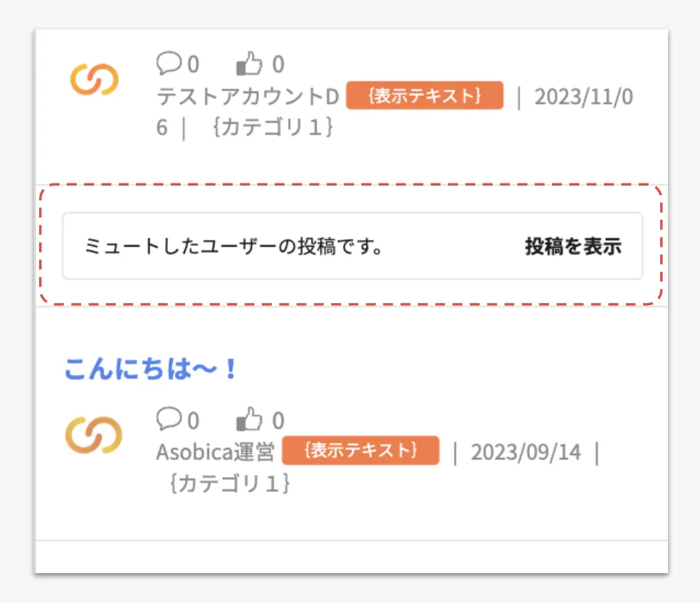
Task: Click the like count under こんにちは〜！
Action: pos(278,420)
